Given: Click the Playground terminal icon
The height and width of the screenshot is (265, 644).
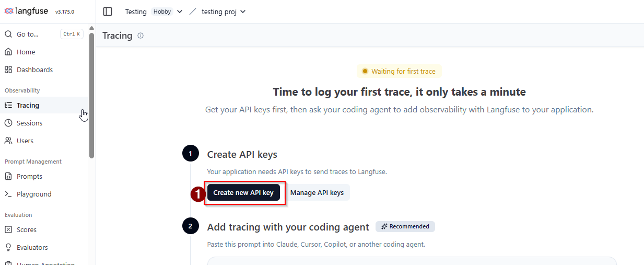Looking at the screenshot, I should pos(8,194).
